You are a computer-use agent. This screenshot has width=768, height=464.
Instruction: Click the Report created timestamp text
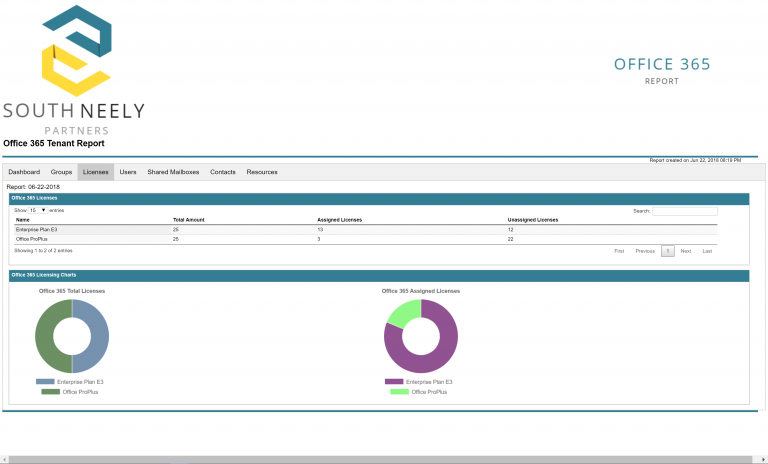click(695, 160)
